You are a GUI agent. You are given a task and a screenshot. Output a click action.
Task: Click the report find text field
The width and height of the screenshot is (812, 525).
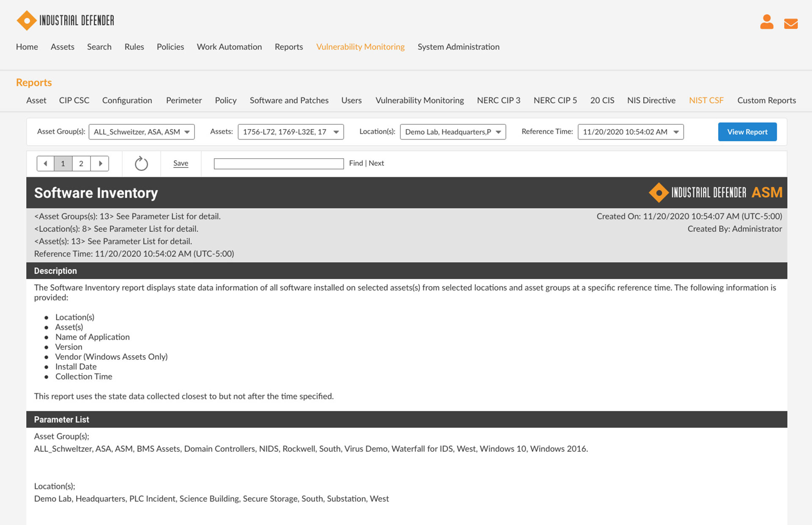coord(279,164)
